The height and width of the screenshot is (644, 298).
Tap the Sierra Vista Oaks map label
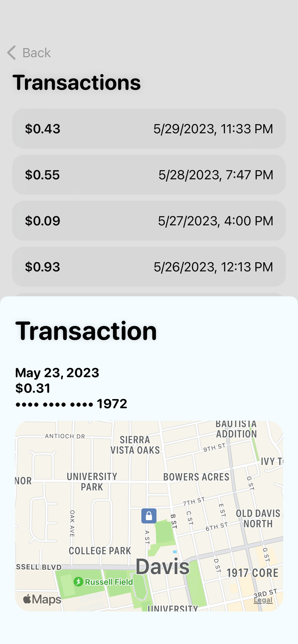[135, 445]
